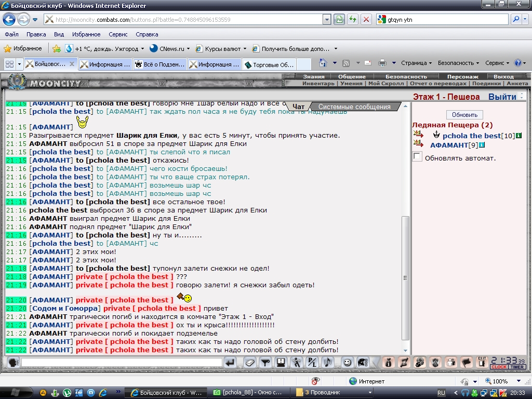This screenshot has width=532, height=399.
Task: Click the running man icon
Action: point(297,363)
